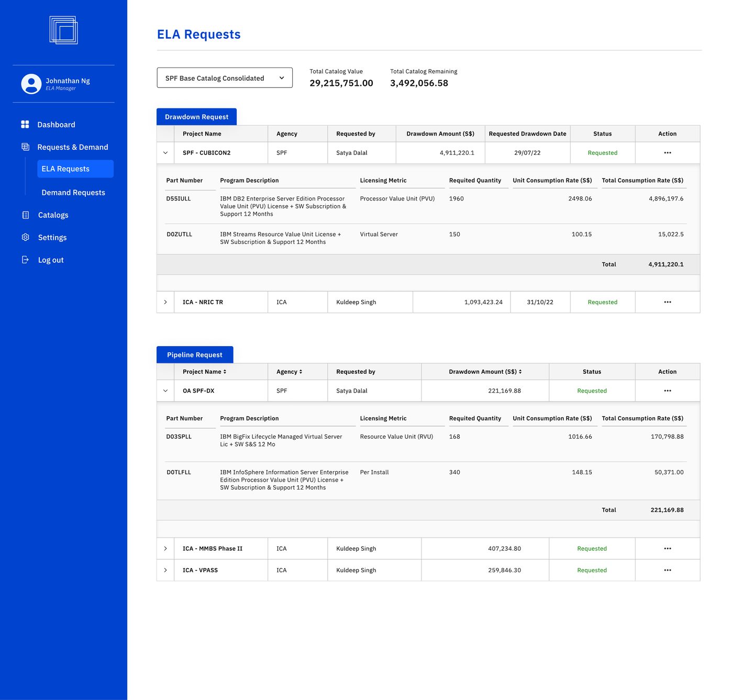Viewport: 733px width, 700px height.
Task: Click Per Install licensing metric
Action: (374, 472)
